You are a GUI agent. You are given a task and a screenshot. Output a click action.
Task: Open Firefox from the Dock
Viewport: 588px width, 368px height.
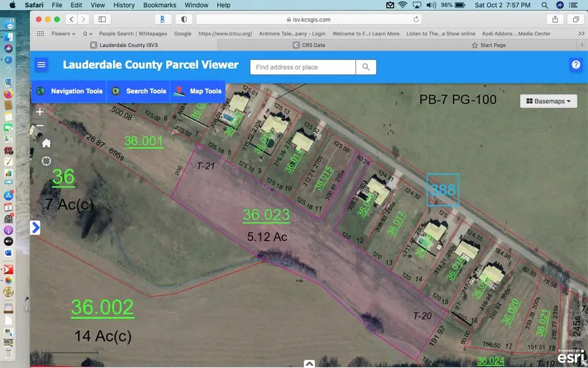coord(8,93)
